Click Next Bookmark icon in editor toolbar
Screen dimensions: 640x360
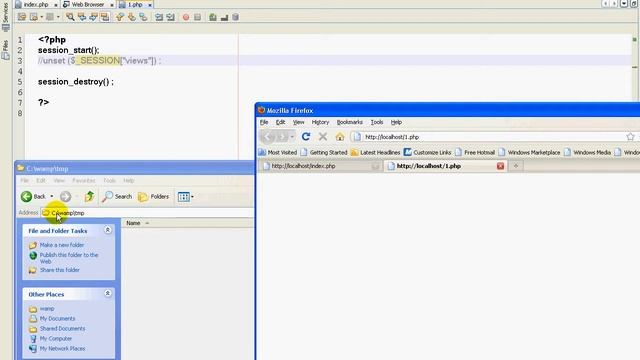pos(131,17)
